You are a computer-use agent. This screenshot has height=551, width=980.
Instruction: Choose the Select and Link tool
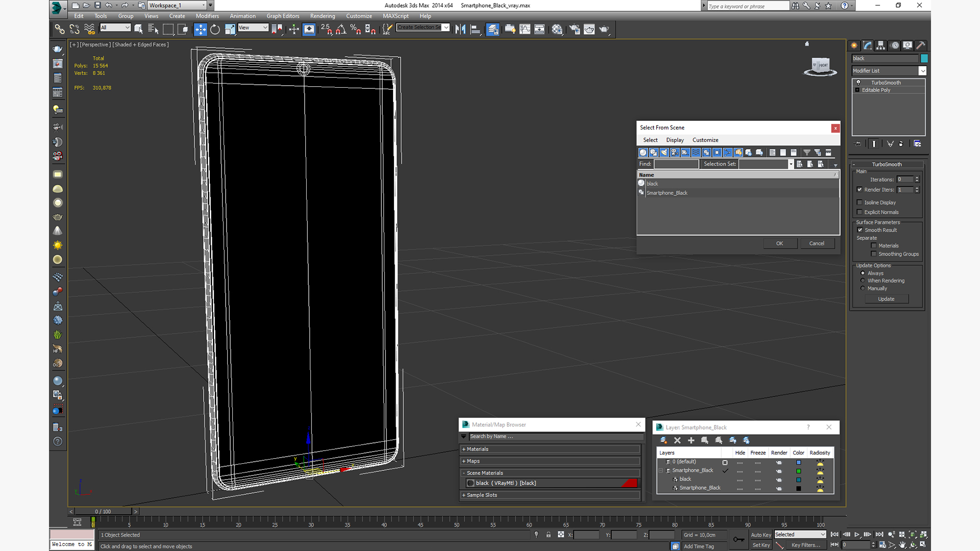point(60,30)
